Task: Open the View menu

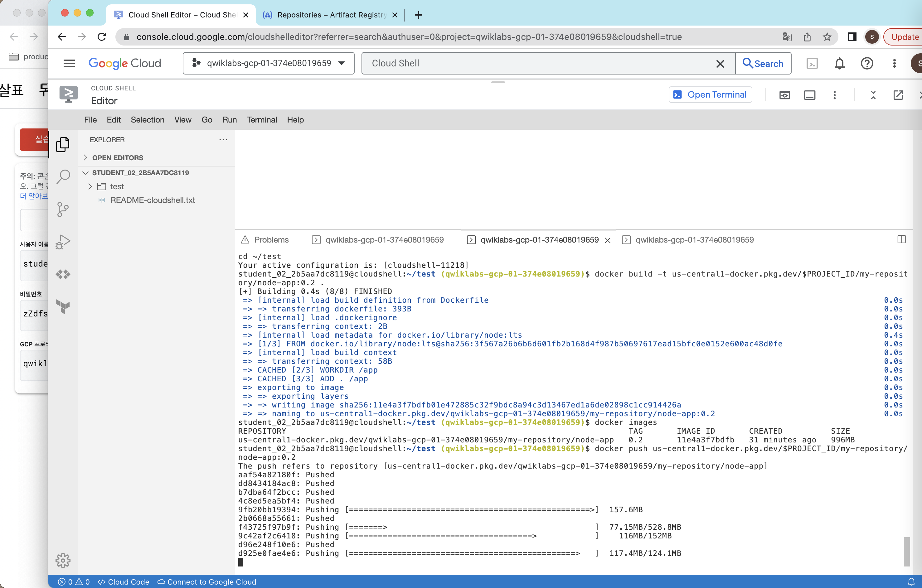Action: pos(183,120)
